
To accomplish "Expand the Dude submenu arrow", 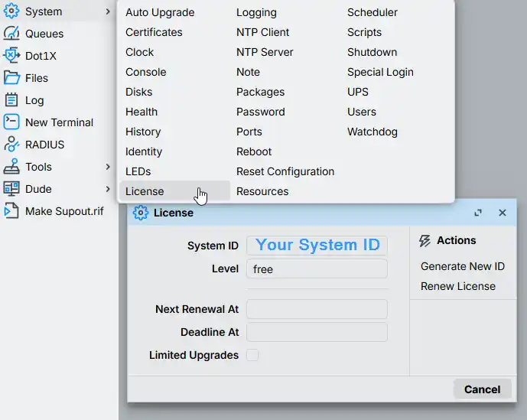I will [108, 189].
